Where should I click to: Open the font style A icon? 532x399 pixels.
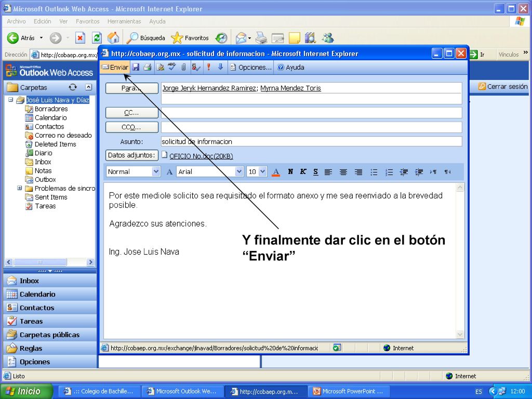(x=169, y=172)
